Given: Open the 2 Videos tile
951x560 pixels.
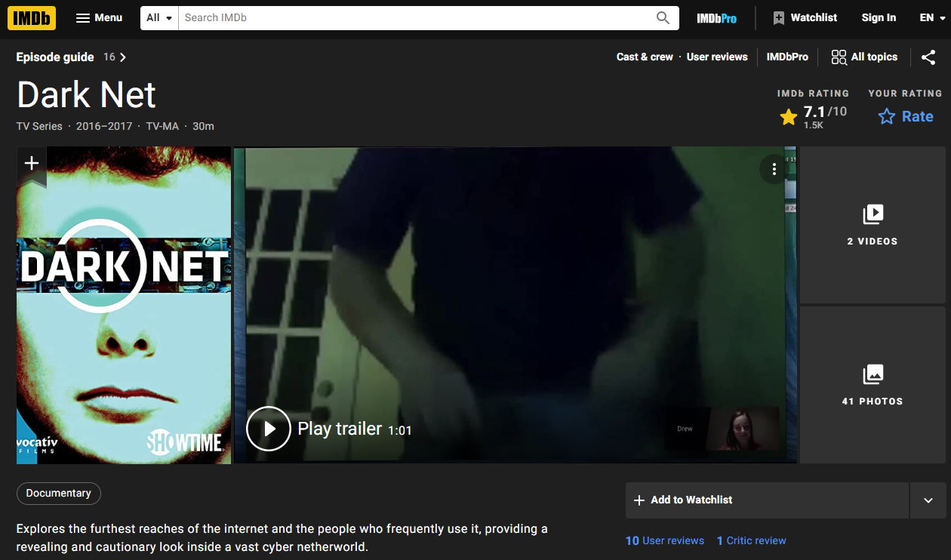Looking at the screenshot, I should click(873, 225).
